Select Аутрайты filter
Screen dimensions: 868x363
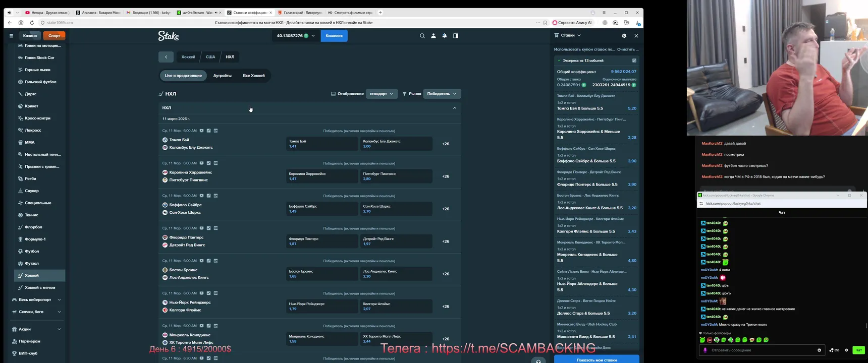tap(223, 76)
